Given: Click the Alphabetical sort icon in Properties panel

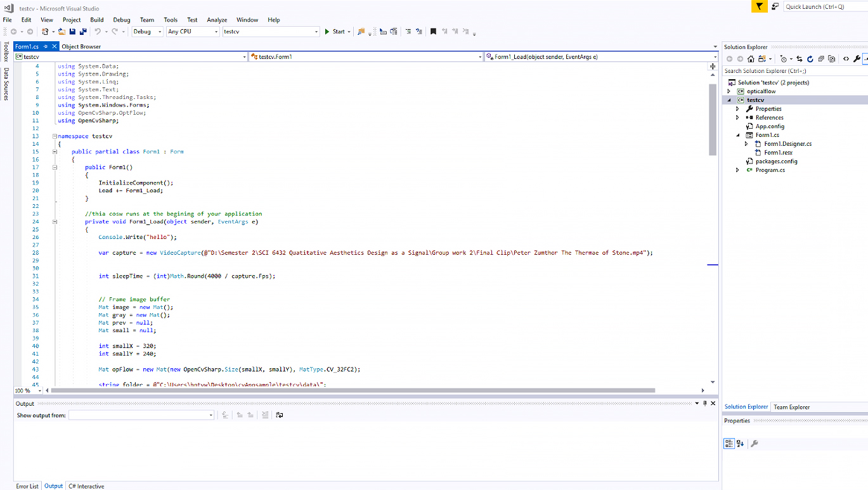Looking at the screenshot, I should click(740, 444).
